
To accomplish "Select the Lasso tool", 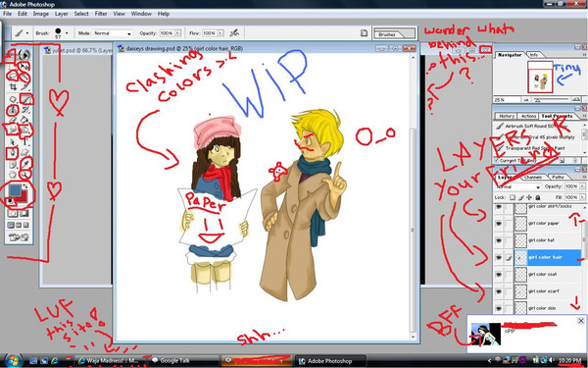I will pyautogui.click(x=13, y=77).
